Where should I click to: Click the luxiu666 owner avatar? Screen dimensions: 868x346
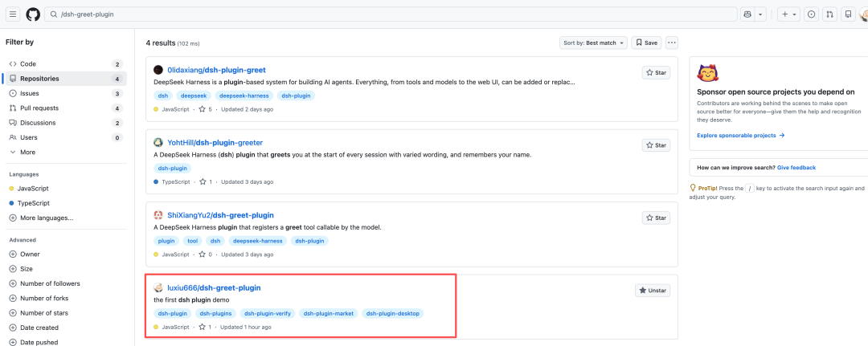158,287
